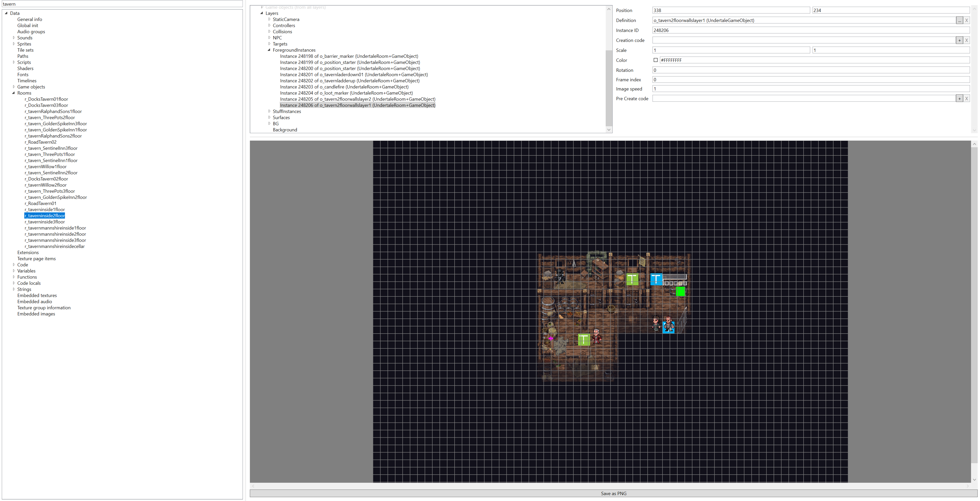The height and width of the screenshot is (501, 980).
Task: Click the solid bright green square marker
Action: [x=680, y=291]
